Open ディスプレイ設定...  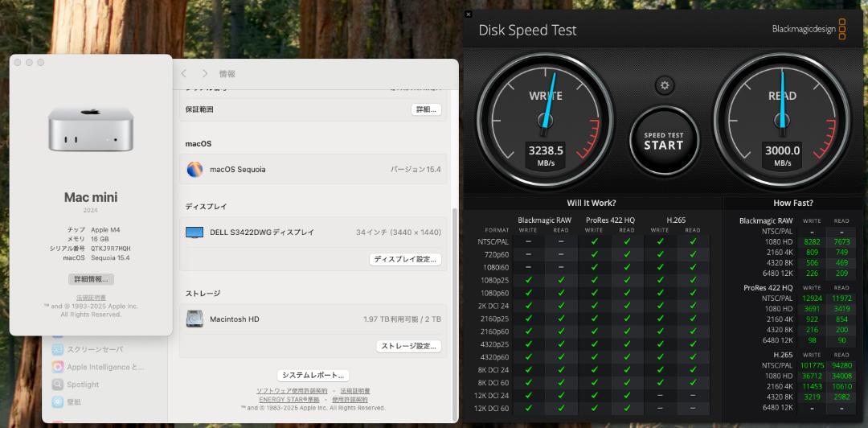405,259
